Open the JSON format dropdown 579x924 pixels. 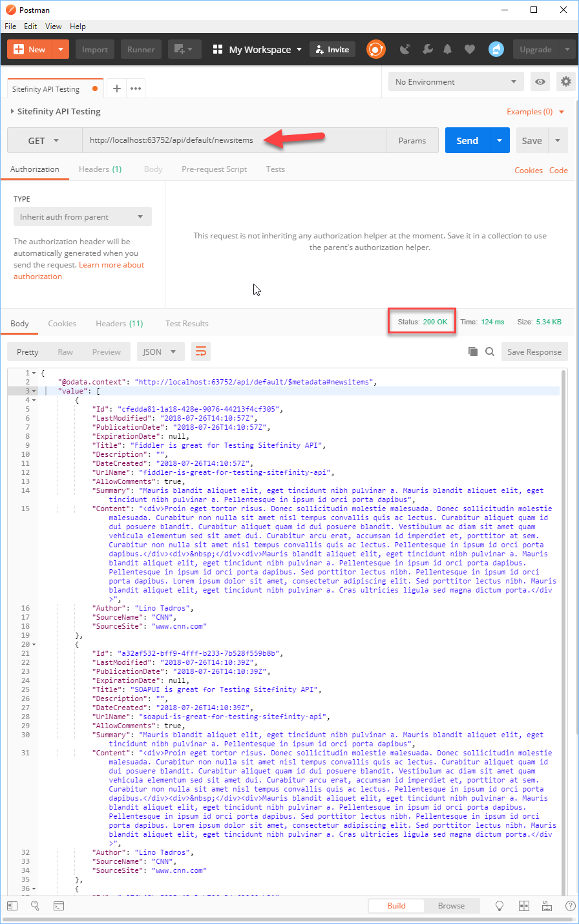pos(160,352)
